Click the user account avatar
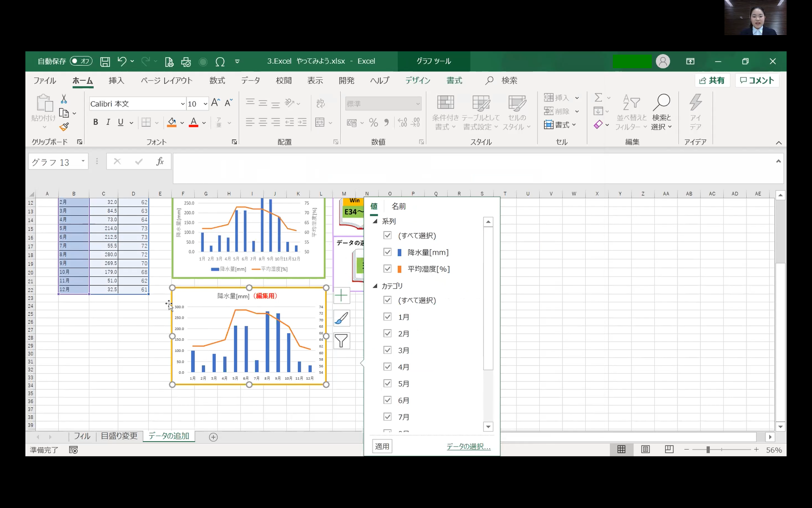The height and width of the screenshot is (508, 812). 663,61
